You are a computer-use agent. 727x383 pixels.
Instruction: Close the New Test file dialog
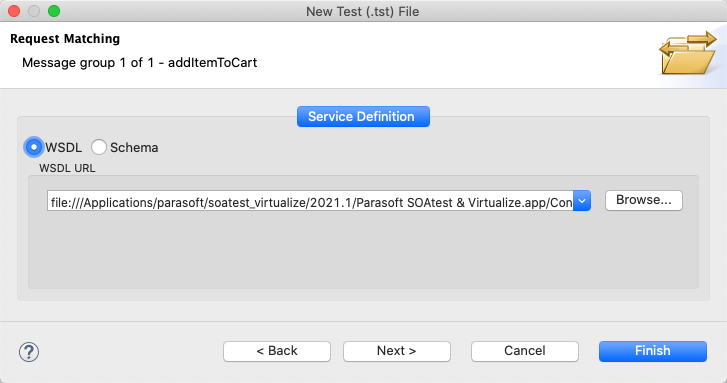(x=14, y=11)
